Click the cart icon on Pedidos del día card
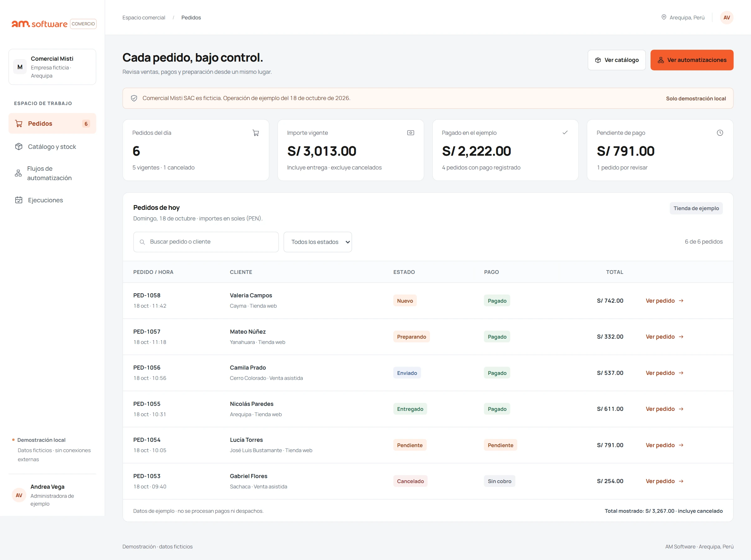 point(256,133)
